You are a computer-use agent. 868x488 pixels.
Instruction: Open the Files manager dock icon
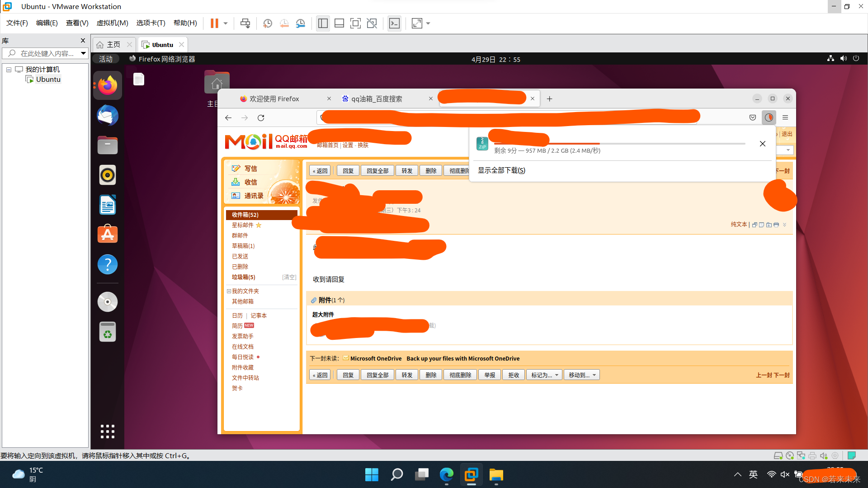(107, 145)
